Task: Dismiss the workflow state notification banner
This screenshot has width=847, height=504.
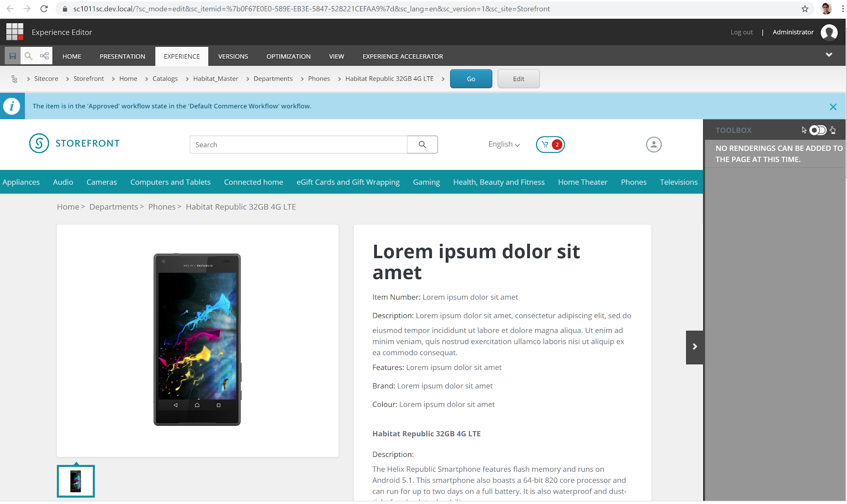Action: 833,107
